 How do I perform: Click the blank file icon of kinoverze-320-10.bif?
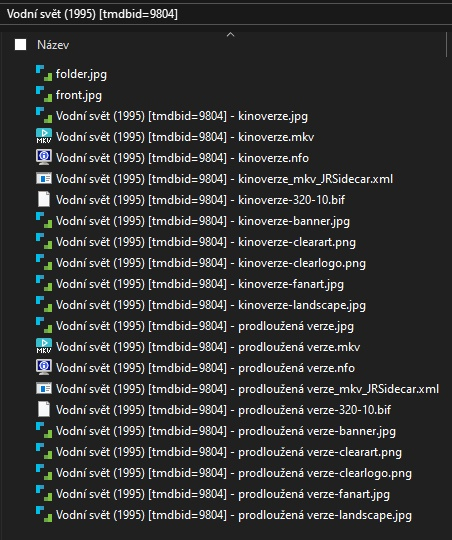coord(44,199)
